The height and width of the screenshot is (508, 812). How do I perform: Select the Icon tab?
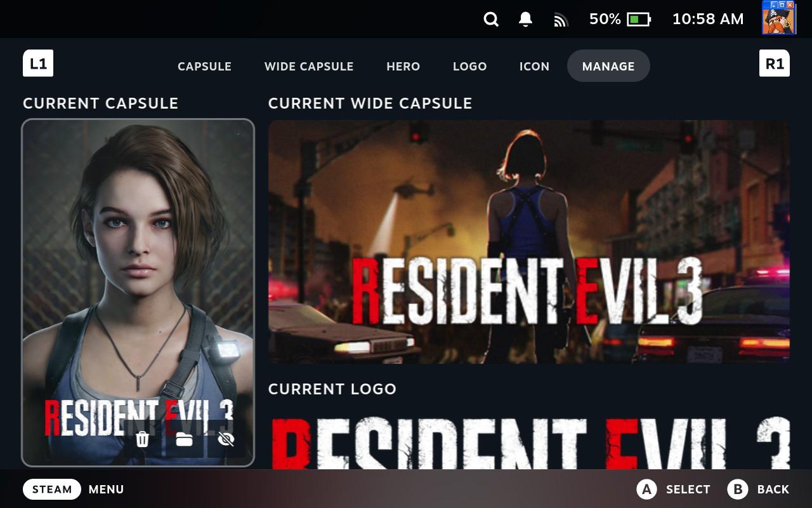pos(534,66)
